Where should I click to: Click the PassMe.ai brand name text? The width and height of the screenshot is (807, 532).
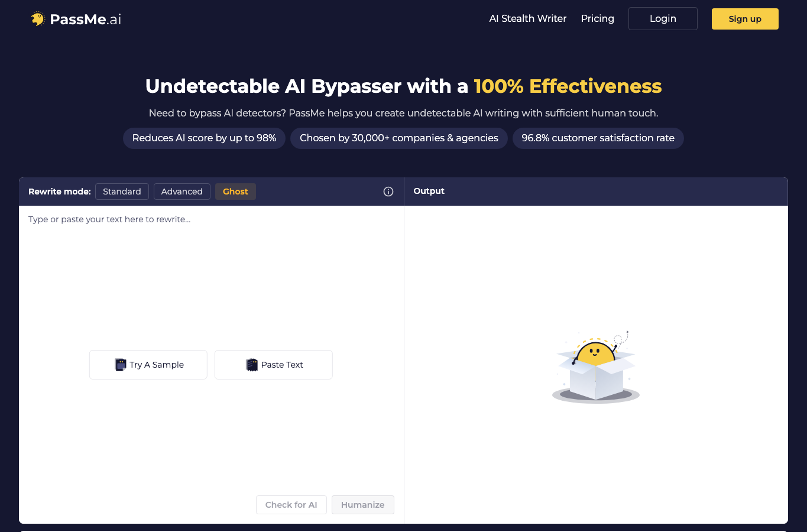pos(86,20)
